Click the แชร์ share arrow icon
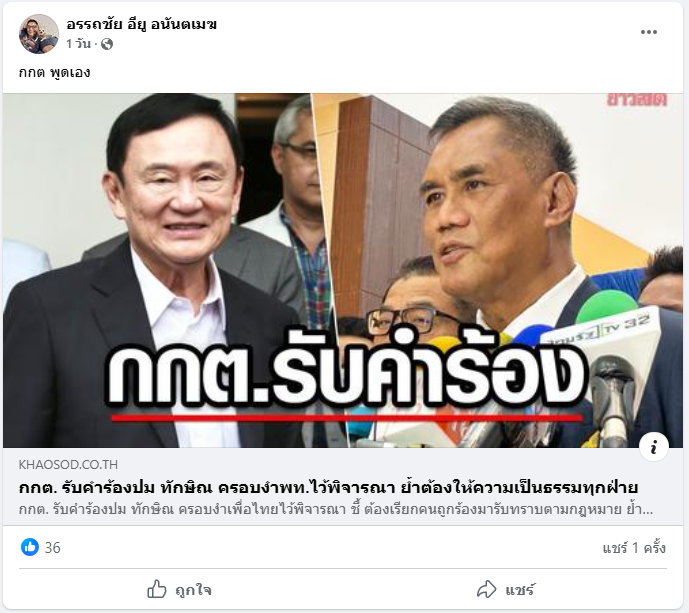The width and height of the screenshot is (689, 613). pos(486,590)
